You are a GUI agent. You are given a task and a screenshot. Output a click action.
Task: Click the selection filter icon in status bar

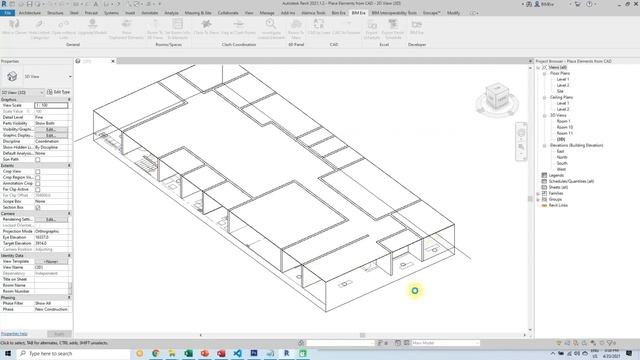click(x=610, y=343)
